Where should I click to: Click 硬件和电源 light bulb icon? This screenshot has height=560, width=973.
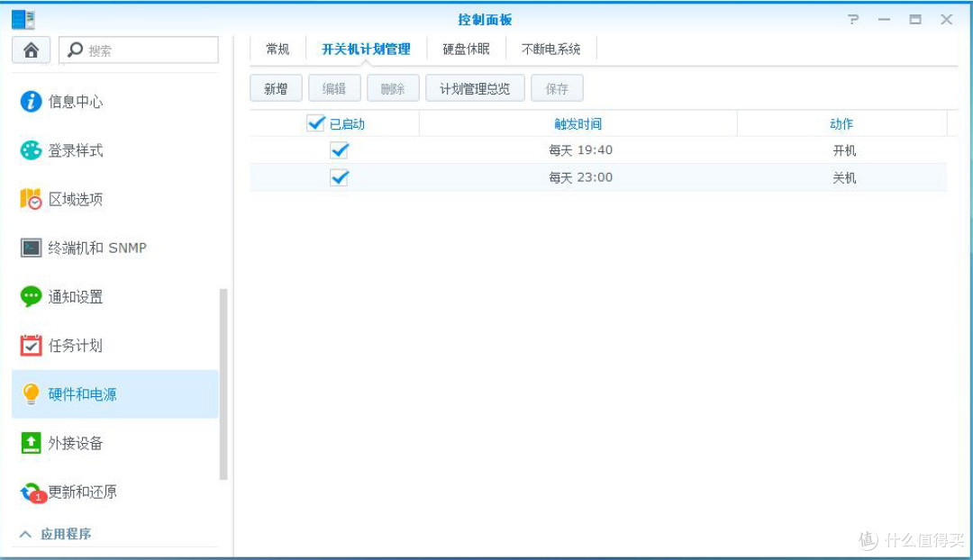click(31, 393)
